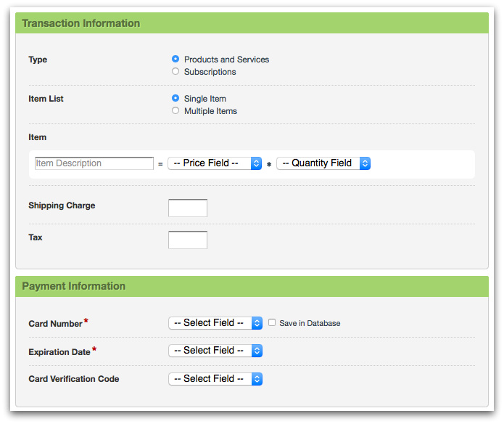Click the bold Shipping Charge label

[x=62, y=205]
